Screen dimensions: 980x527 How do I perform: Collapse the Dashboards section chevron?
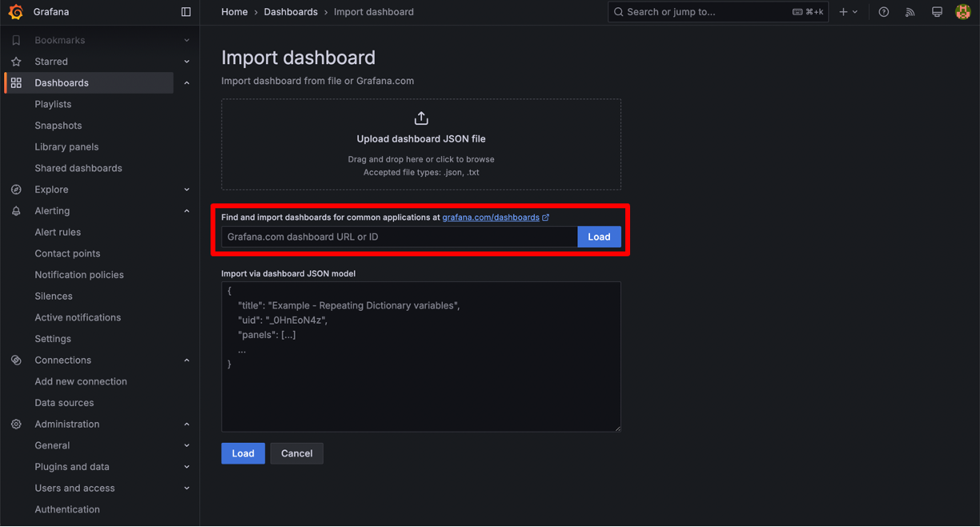187,82
